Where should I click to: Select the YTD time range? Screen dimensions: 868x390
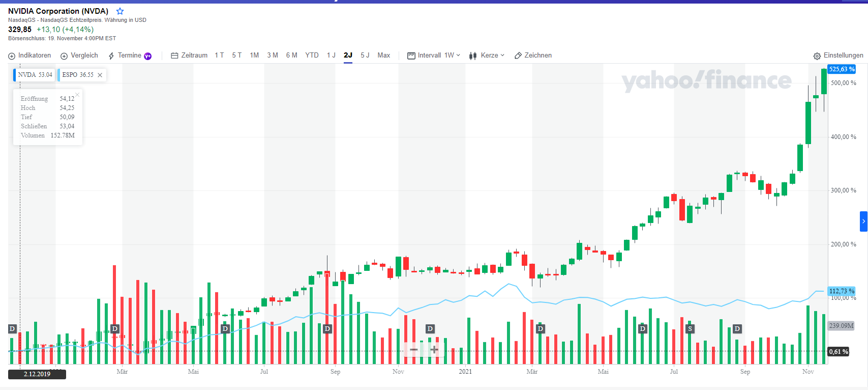pos(312,55)
